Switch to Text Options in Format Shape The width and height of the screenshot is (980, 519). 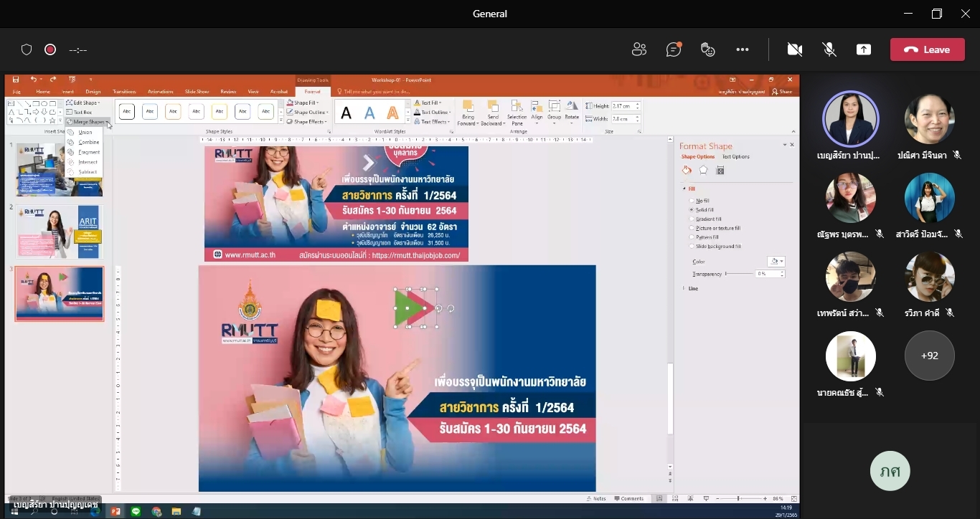pos(736,156)
